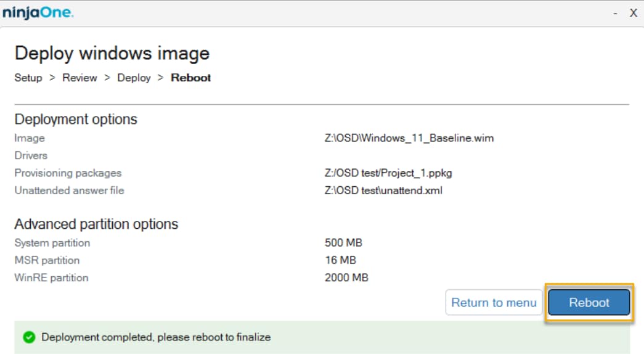Click the Reboot button
Image resolution: width=644 pixels, height=354 pixels.
coord(589,303)
